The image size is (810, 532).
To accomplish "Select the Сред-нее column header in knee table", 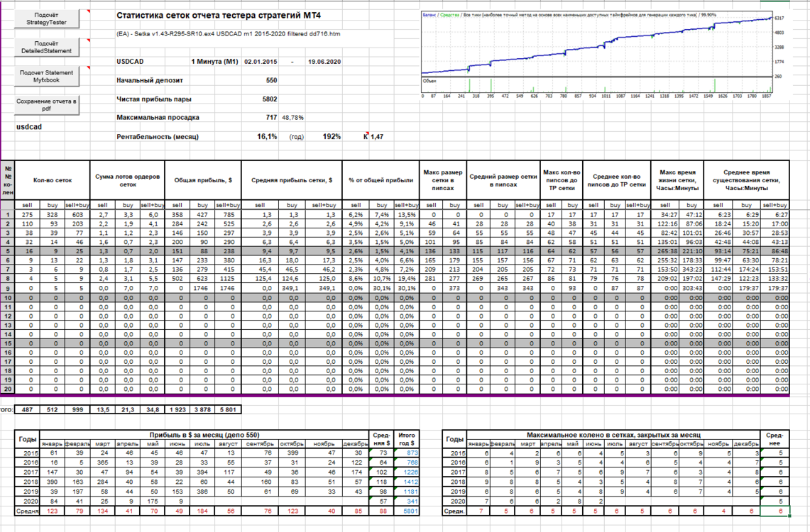I will [775, 439].
